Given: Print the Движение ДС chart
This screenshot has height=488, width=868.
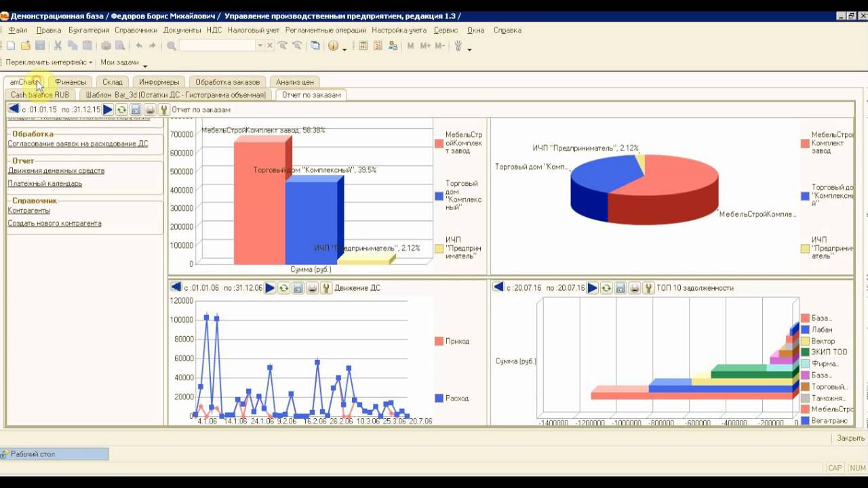Looking at the screenshot, I should [x=312, y=287].
